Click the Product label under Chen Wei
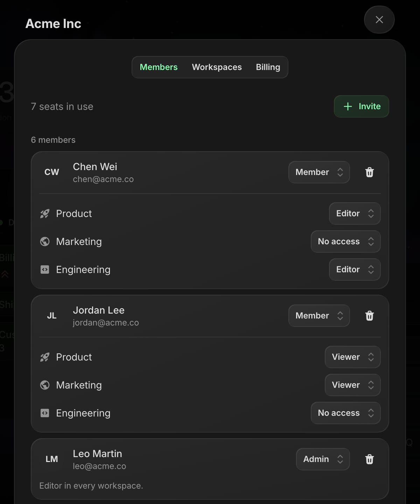The image size is (420, 504). pyautogui.click(x=74, y=213)
